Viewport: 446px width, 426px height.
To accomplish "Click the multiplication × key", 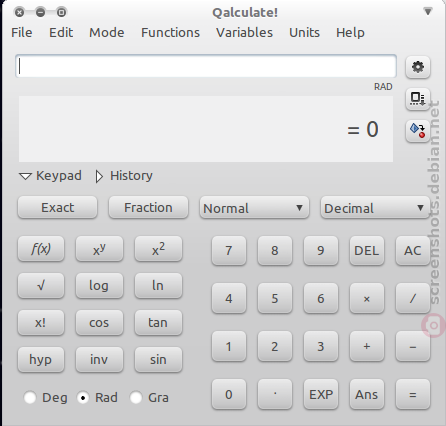I will click(x=367, y=299).
